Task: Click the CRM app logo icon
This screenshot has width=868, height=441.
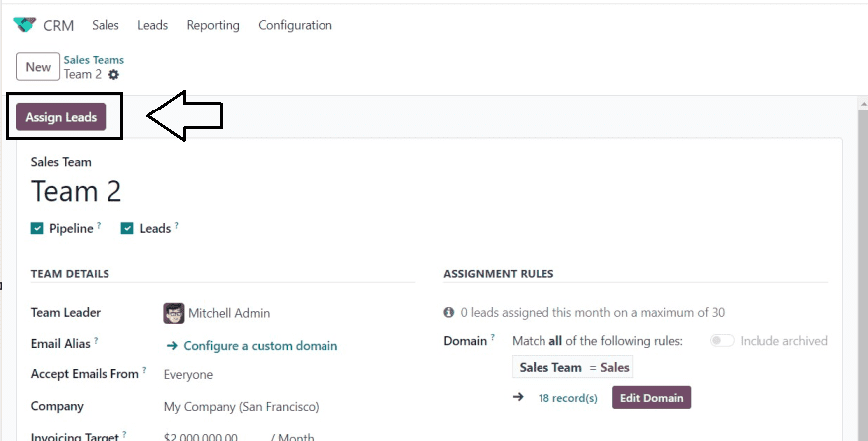Action: pos(24,25)
